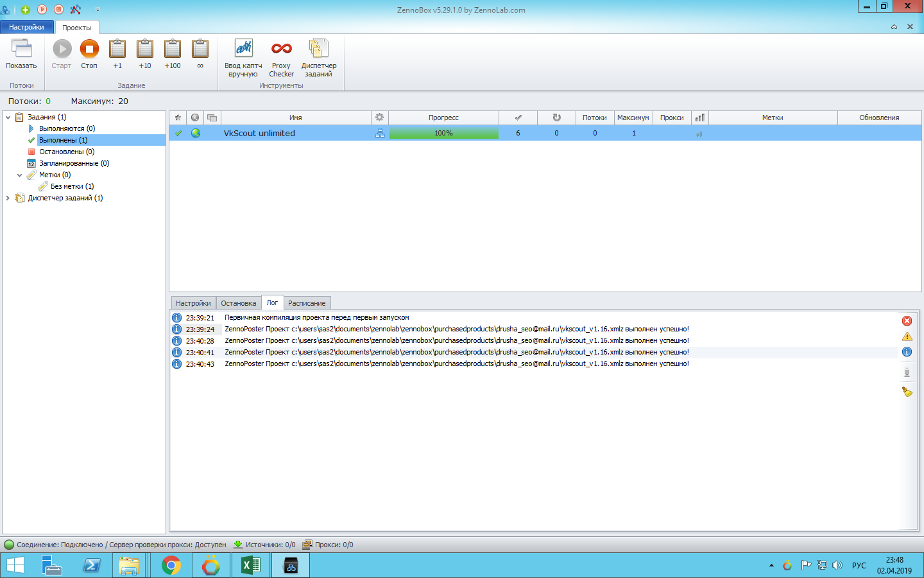
Task: Click the orange Стоп button
Action: click(x=89, y=54)
